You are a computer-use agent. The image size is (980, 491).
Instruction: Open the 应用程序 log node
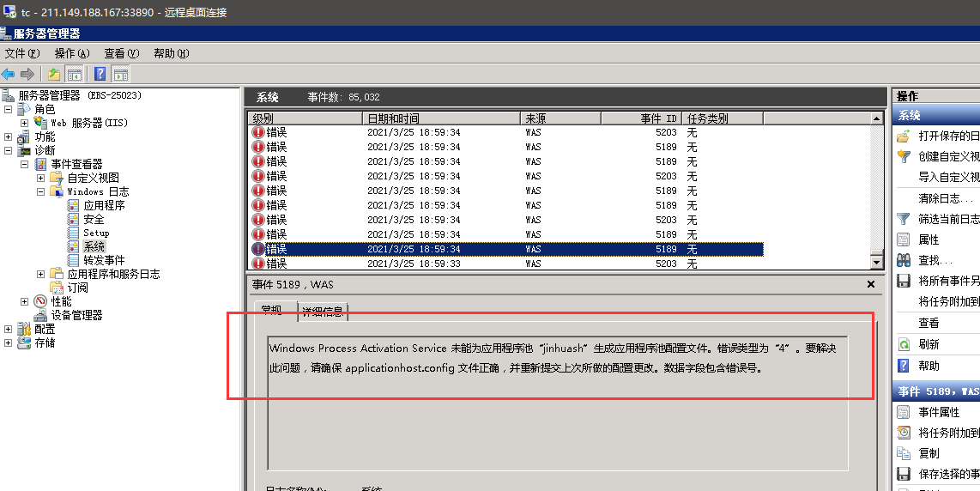tap(105, 205)
